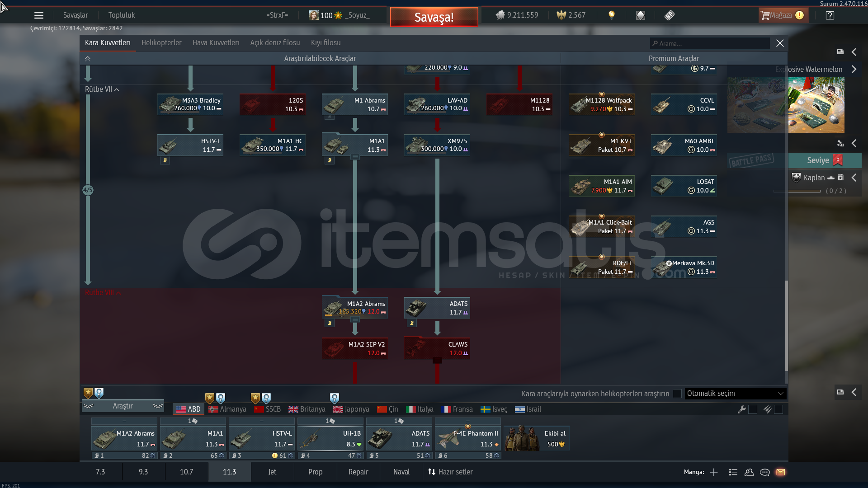Focus the Arama search field
Screen dimensions: 868x488
pyautogui.click(x=710, y=43)
